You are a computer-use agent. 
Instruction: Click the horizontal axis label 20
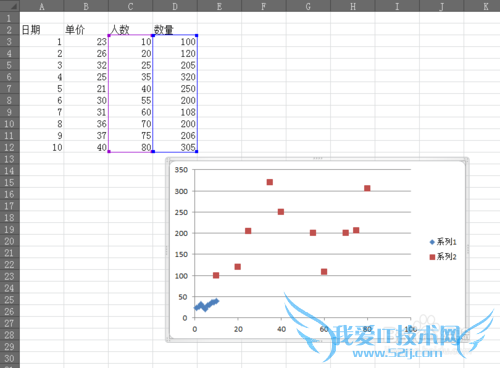[238, 329]
